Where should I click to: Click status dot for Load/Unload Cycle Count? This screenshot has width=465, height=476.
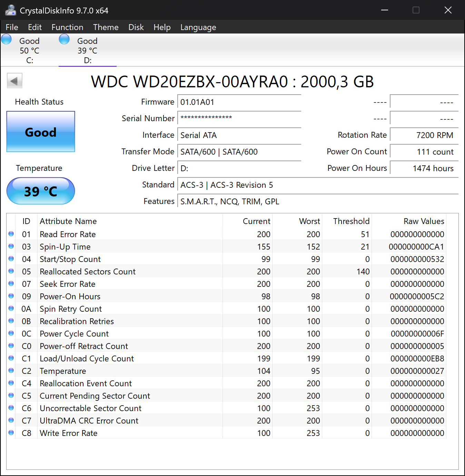click(11, 358)
